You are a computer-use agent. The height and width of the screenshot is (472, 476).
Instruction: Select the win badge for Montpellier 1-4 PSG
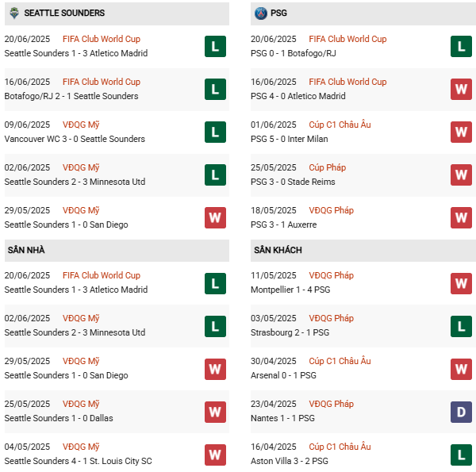pos(461,282)
